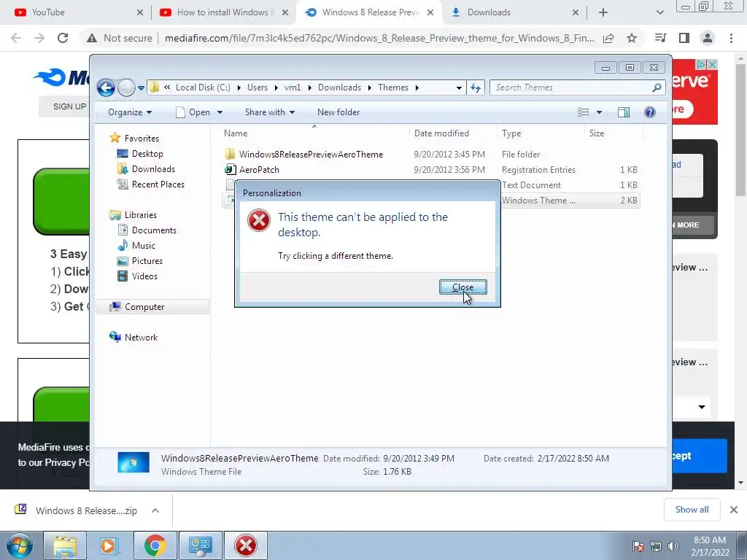The image size is (747, 560).
Task: Sort by Size column header
Action: tap(597, 133)
